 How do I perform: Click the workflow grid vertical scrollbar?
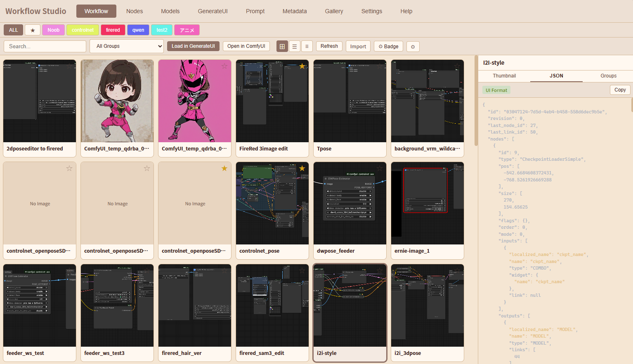[476, 101]
